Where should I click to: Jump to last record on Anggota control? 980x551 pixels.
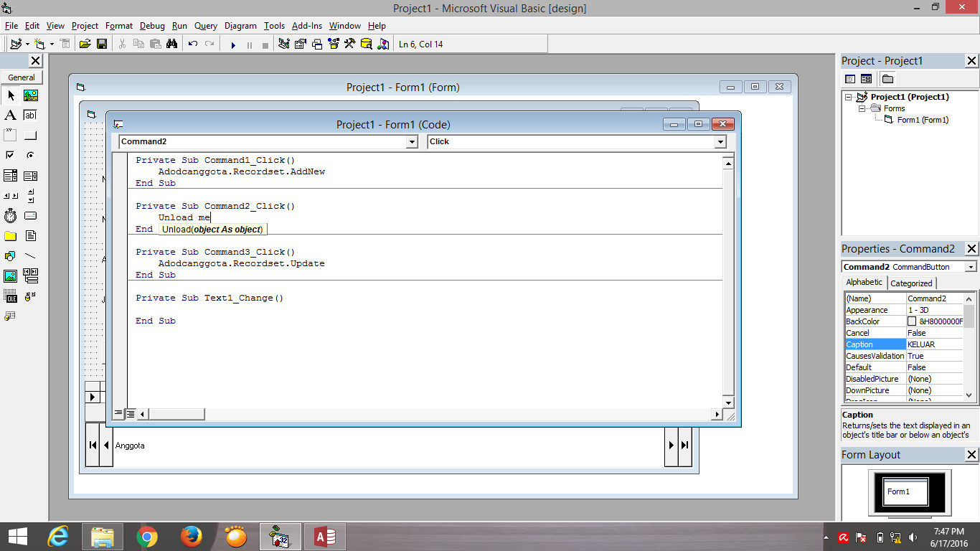click(x=685, y=446)
